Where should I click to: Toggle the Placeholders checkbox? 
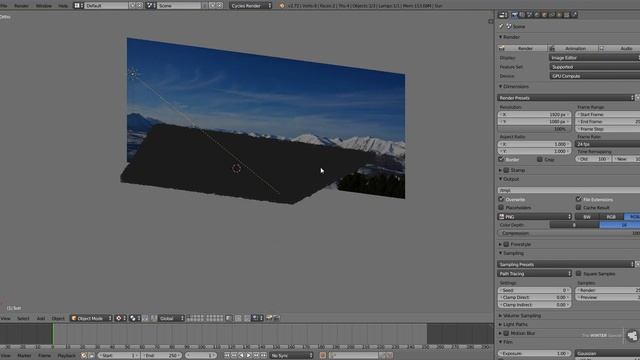pyautogui.click(x=501, y=207)
